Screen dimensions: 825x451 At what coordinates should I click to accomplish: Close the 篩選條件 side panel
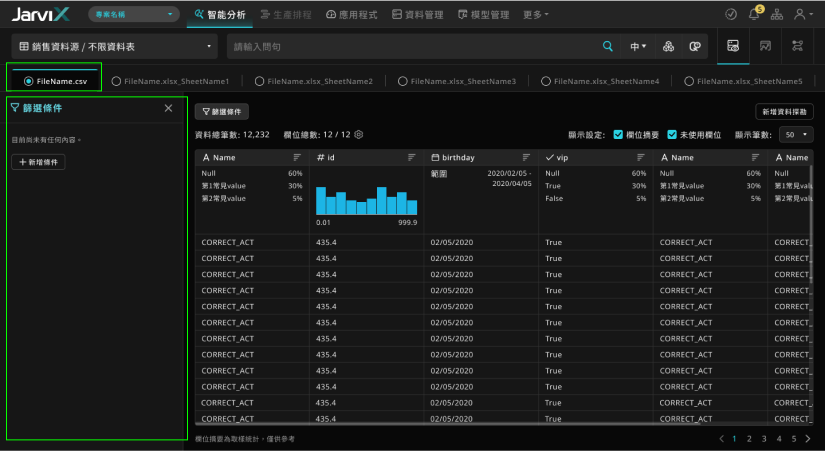(168, 108)
